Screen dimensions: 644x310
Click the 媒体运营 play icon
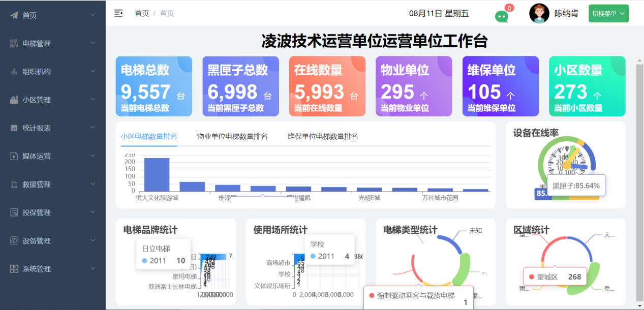click(x=14, y=156)
